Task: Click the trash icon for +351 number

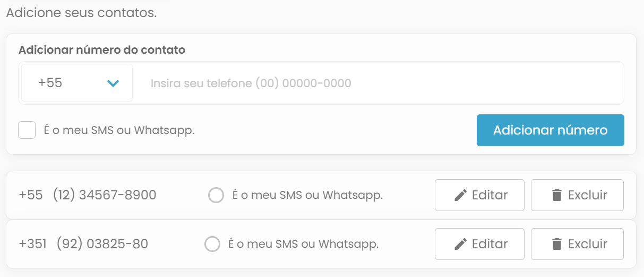Action: pyautogui.click(x=556, y=244)
